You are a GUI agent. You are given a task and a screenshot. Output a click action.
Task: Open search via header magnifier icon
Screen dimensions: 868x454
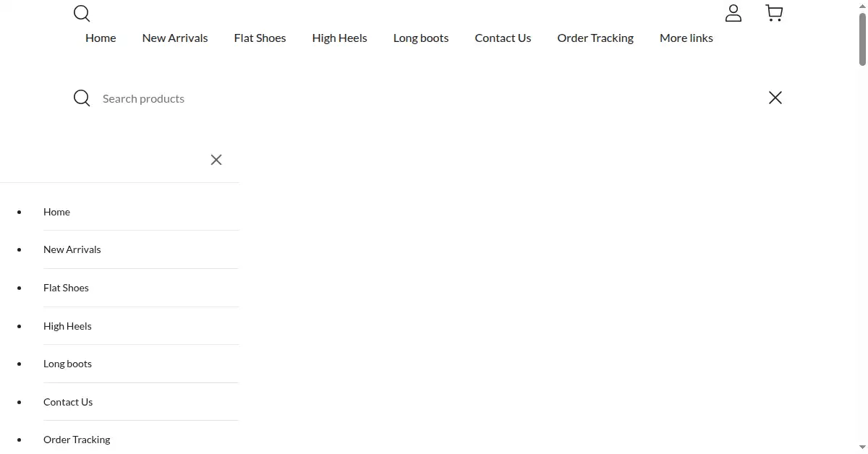[x=82, y=13]
